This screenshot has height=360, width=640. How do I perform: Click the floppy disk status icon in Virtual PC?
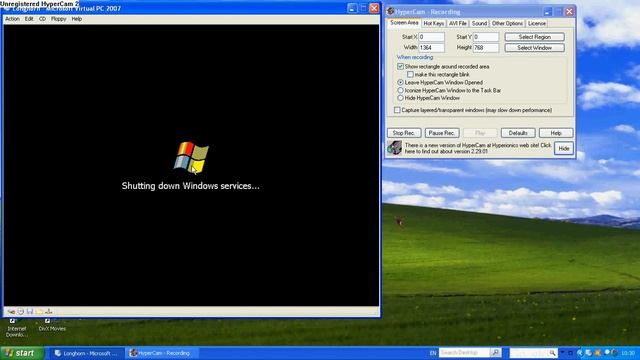[30, 311]
